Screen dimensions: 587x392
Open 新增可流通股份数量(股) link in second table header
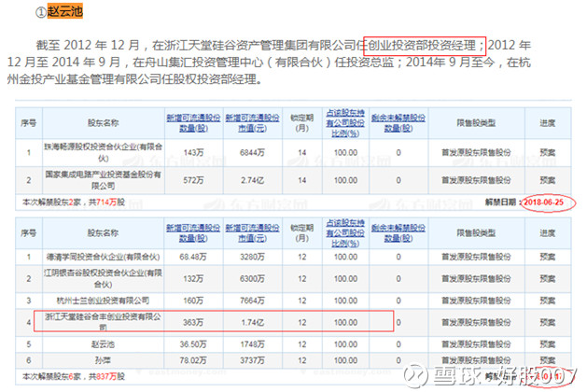pyautogui.click(x=193, y=233)
